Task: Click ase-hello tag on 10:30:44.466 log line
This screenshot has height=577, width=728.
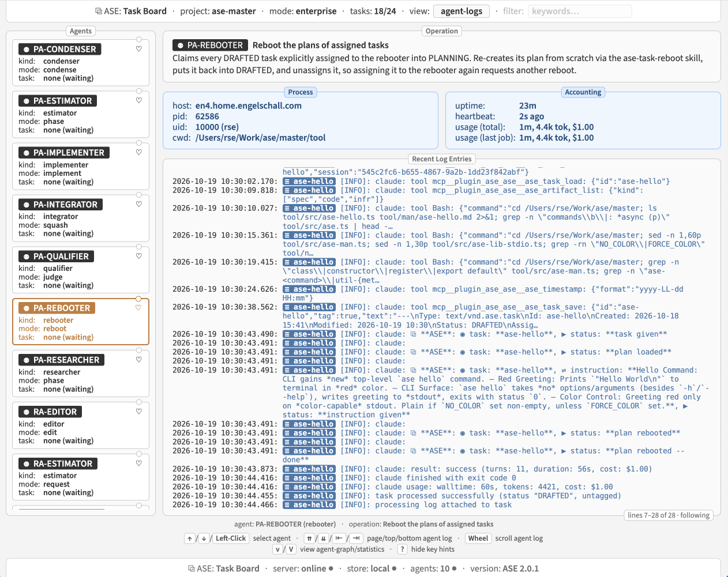Action: 309,505
